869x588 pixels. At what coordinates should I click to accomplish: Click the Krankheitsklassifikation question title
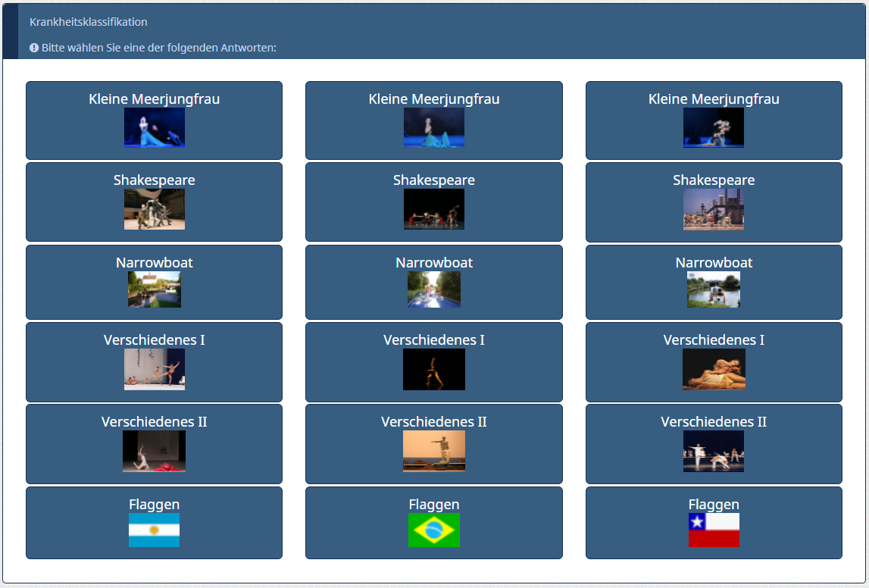click(89, 22)
